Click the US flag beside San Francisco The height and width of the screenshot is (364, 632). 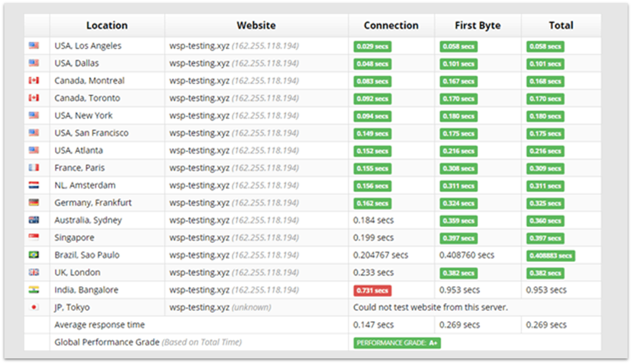[34, 133]
